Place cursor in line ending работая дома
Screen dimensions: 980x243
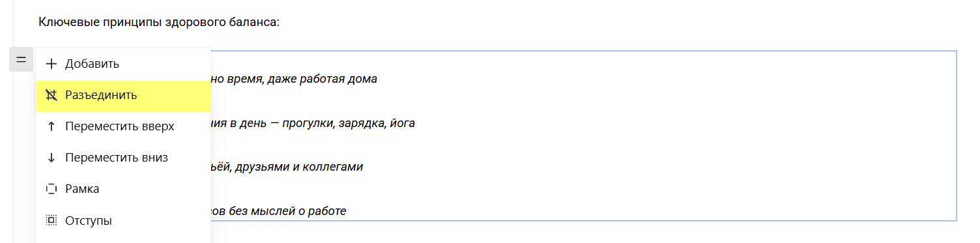(x=295, y=79)
